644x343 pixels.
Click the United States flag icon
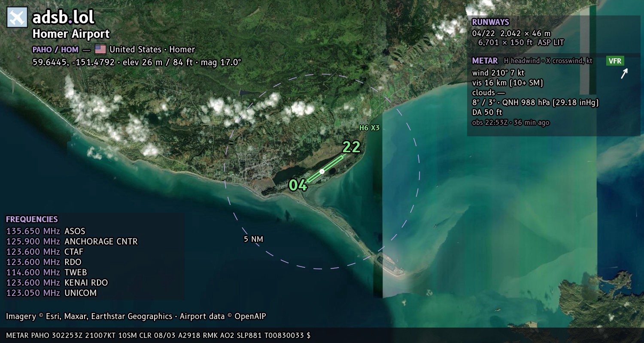[100, 49]
